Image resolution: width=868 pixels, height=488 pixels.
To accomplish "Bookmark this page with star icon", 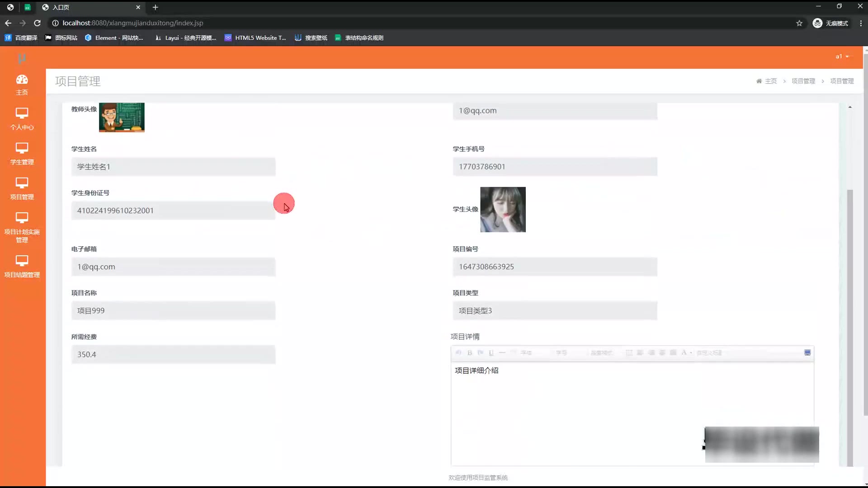I will [x=799, y=23].
